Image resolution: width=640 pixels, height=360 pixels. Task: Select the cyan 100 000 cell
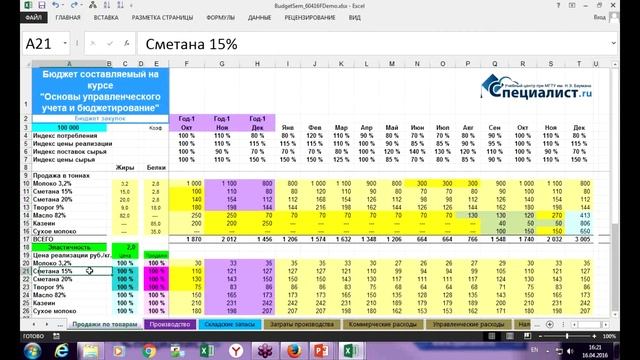coord(69,128)
